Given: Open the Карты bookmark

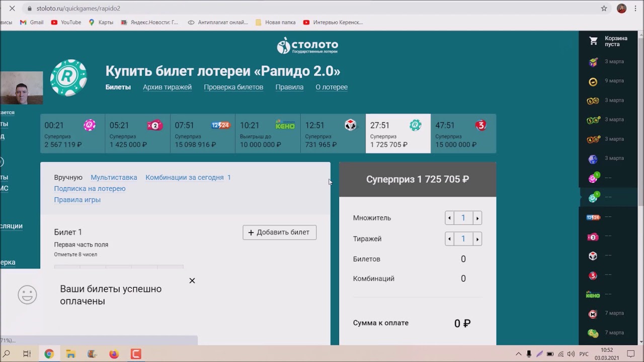Looking at the screenshot, I should pyautogui.click(x=101, y=22).
